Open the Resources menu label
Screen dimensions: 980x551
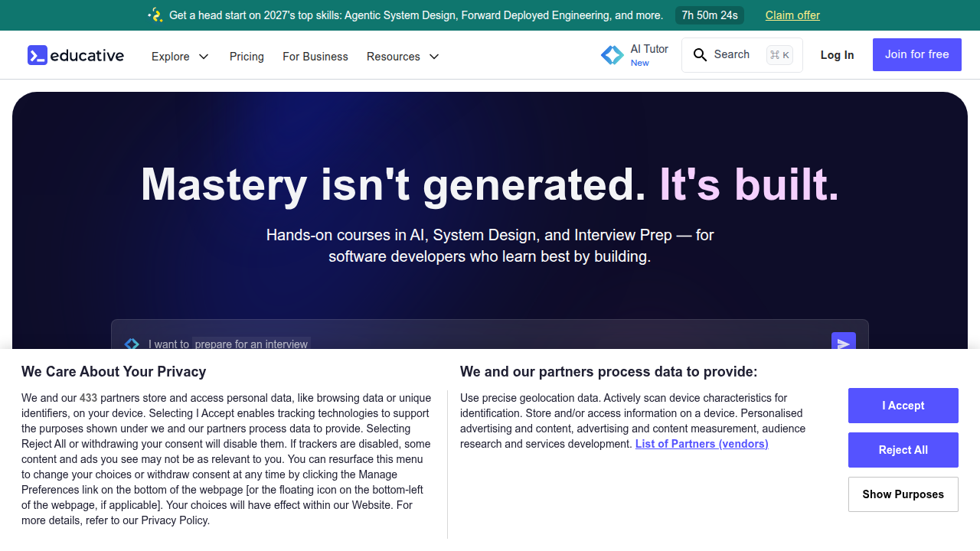tap(394, 57)
